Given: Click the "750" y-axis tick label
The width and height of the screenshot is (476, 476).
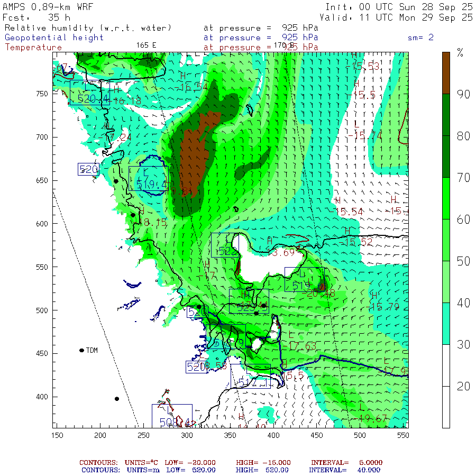Looking at the screenshot, I should [42, 94].
